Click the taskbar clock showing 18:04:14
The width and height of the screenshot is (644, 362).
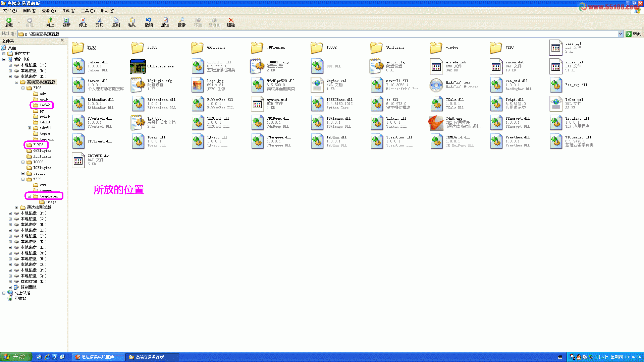(633, 357)
